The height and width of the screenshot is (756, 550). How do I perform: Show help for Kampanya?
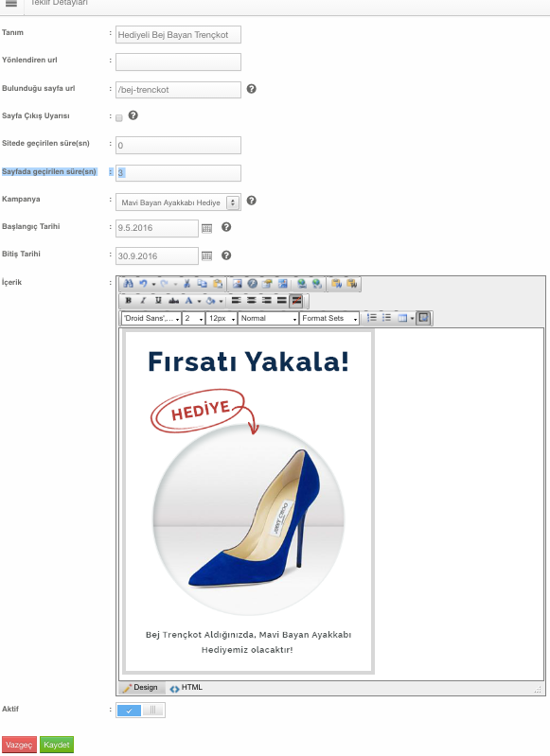pyautogui.click(x=252, y=201)
